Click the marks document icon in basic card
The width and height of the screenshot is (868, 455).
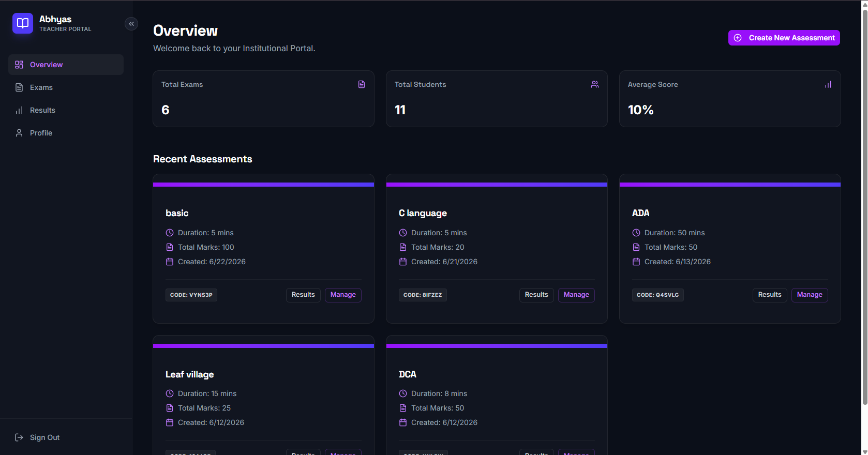point(170,247)
